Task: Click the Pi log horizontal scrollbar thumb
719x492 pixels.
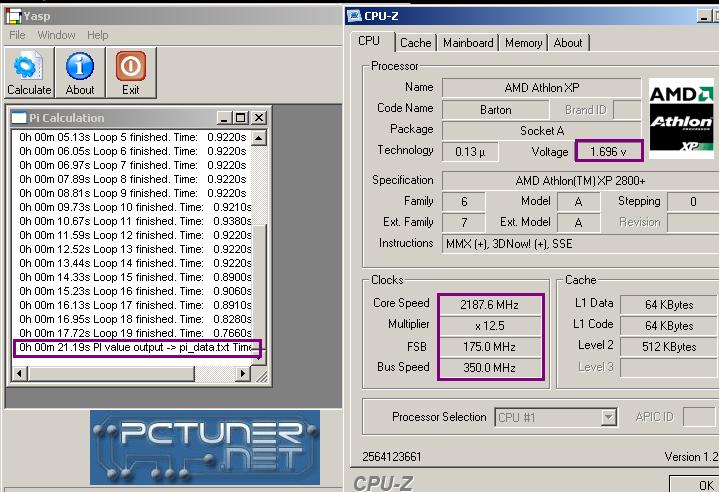Action: tap(111, 374)
